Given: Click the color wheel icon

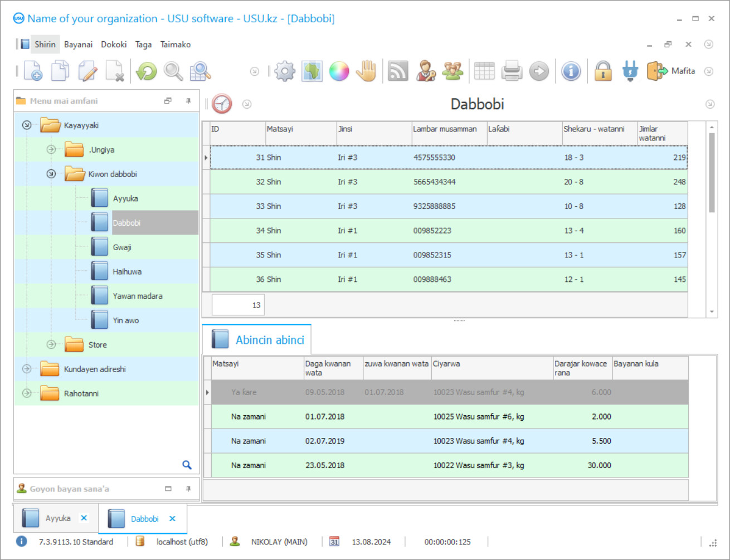Looking at the screenshot, I should click(x=339, y=71).
